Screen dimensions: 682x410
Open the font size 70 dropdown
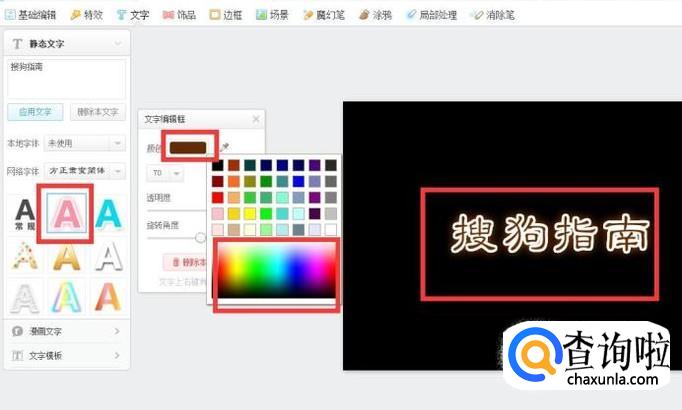coord(165,173)
